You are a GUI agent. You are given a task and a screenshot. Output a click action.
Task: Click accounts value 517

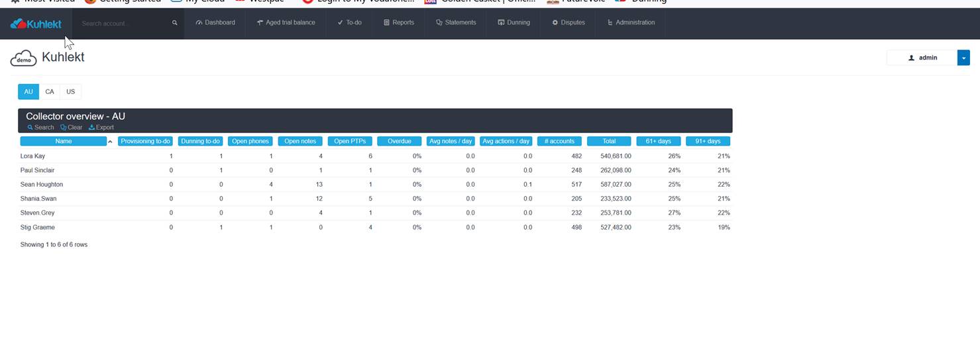(x=576, y=185)
